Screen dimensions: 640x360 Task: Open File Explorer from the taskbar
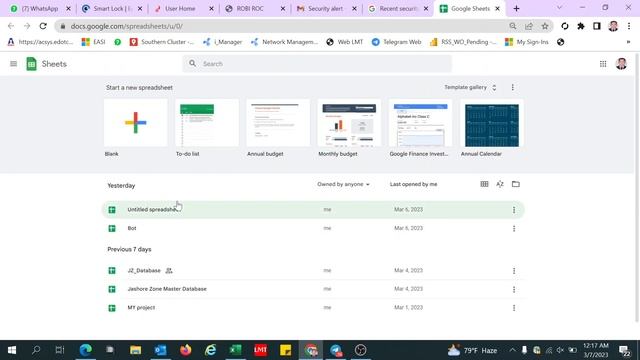[x=136, y=350]
